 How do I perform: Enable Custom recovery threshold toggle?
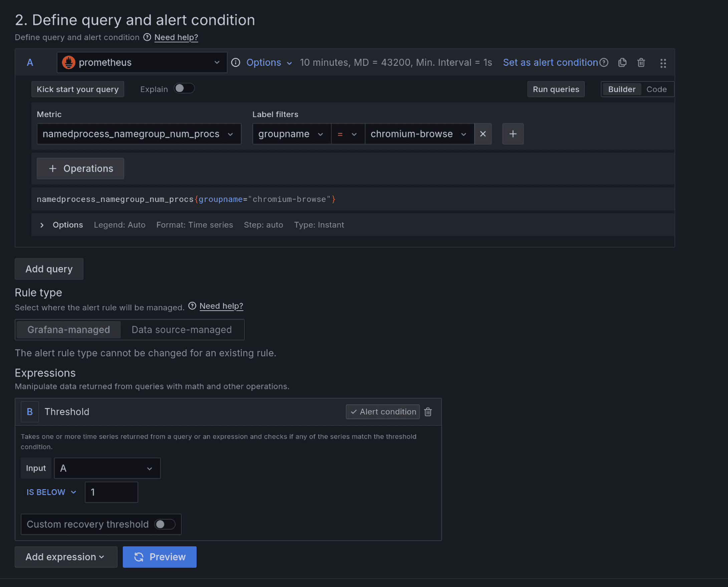tap(165, 524)
